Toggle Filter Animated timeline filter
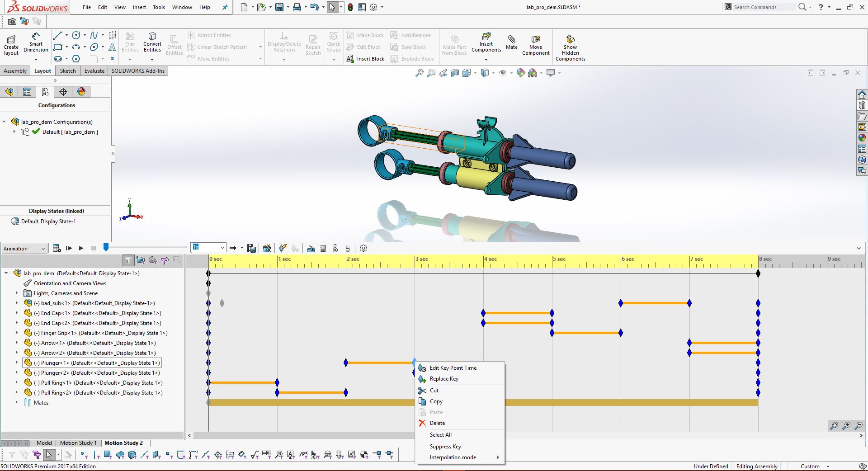The width and height of the screenshot is (868, 471). [x=141, y=260]
